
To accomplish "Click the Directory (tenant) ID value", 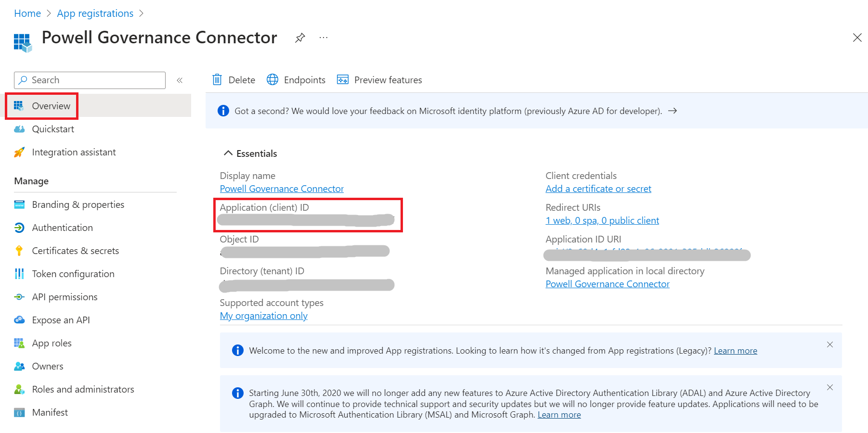I will (307, 285).
